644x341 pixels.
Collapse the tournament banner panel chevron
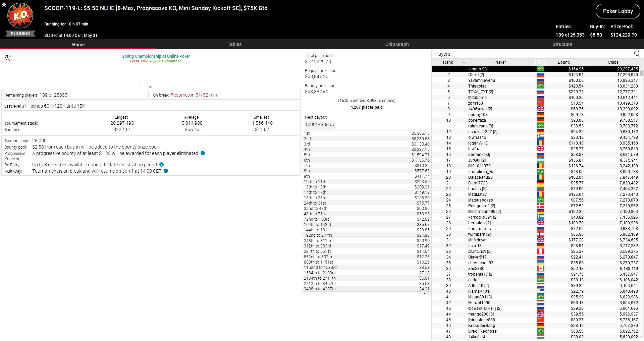coord(151,87)
